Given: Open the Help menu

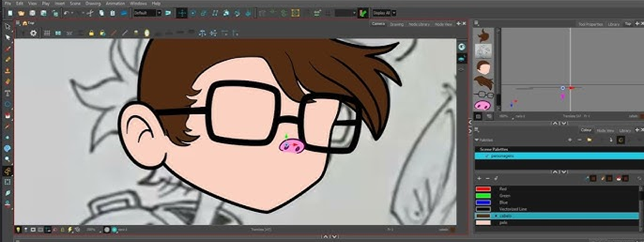Looking at the screenshot, I should [156, 3].
